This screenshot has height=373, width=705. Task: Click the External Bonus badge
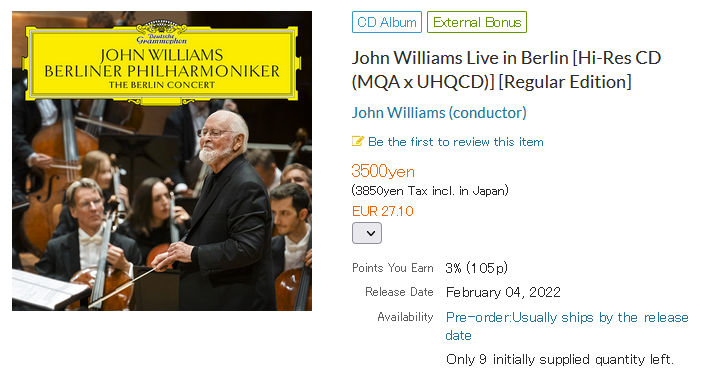point(477,22)
